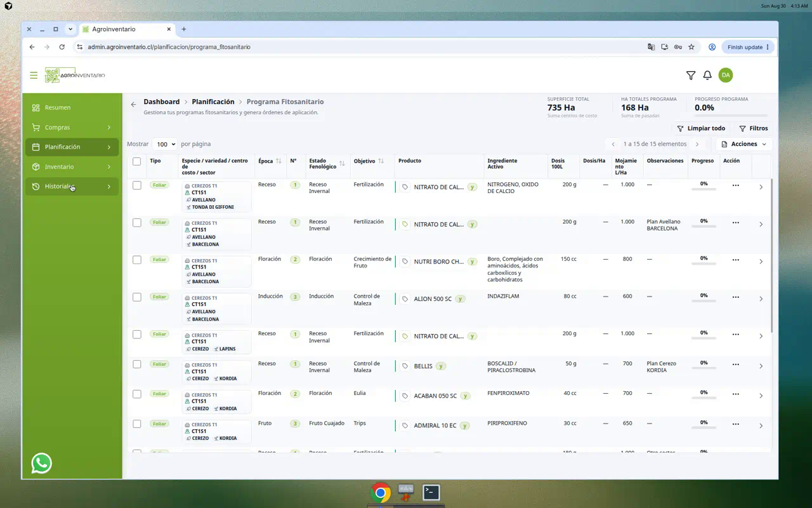Tick the ACABAN 050 SC row checkbox
The height and width of the screenshot is (508, 812).
[136, 394]
